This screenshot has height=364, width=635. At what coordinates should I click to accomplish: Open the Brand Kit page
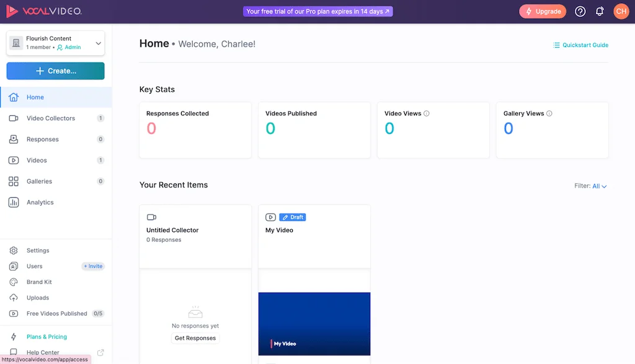coord(38,282)
